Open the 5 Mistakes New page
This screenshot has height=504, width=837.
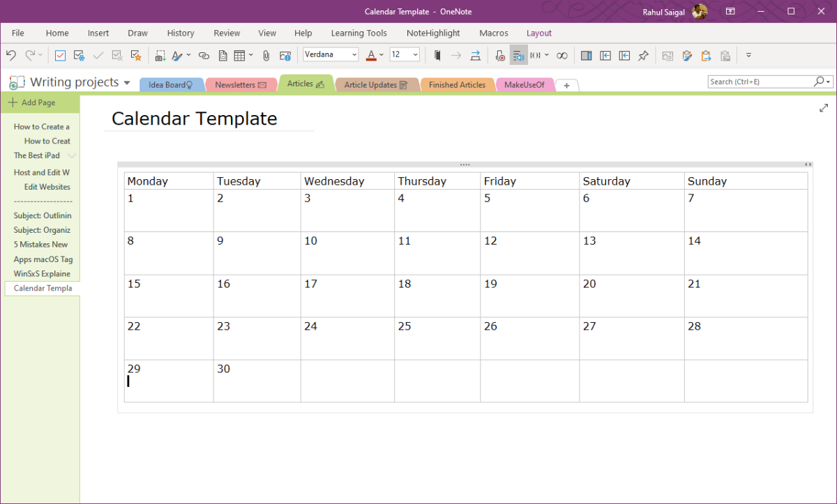41,245
